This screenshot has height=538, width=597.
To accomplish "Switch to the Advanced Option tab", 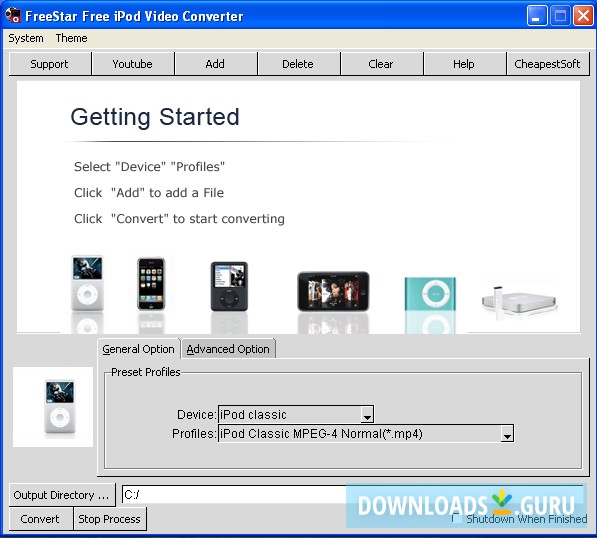I will (x=228, y=349).
